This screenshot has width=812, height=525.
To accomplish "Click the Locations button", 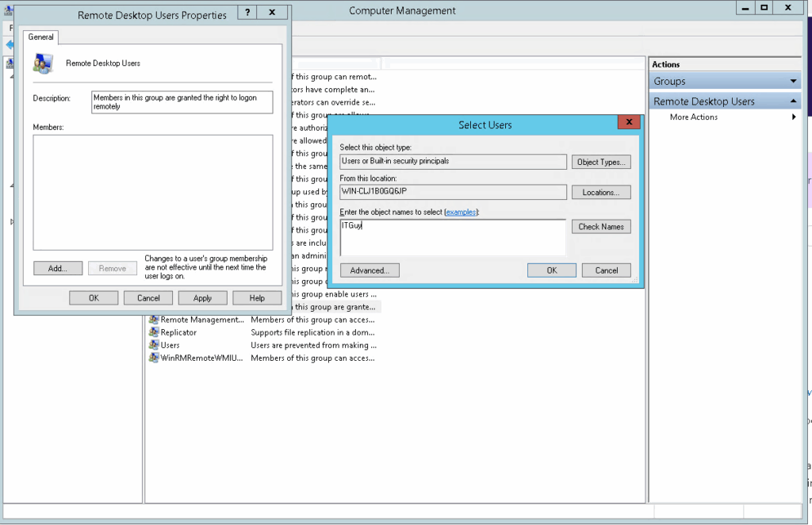I will 600,193.
